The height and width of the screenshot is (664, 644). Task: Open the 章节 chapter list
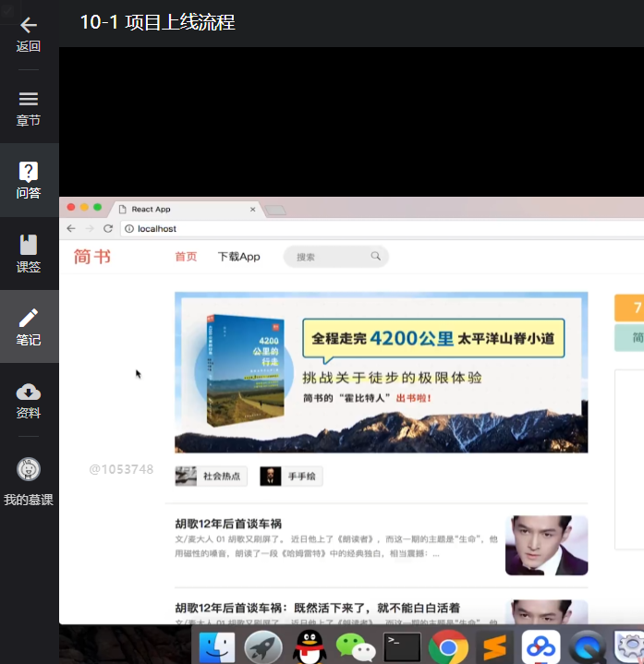click(x=29, y=109)
